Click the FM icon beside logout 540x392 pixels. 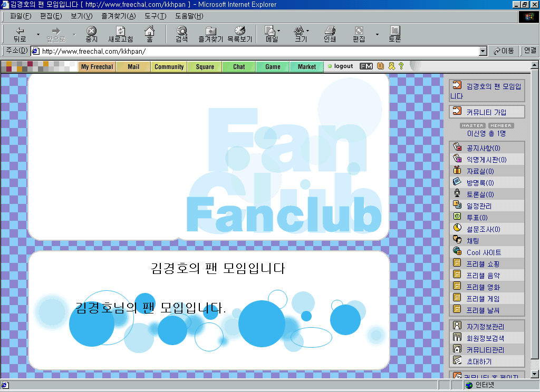[366, 66]
